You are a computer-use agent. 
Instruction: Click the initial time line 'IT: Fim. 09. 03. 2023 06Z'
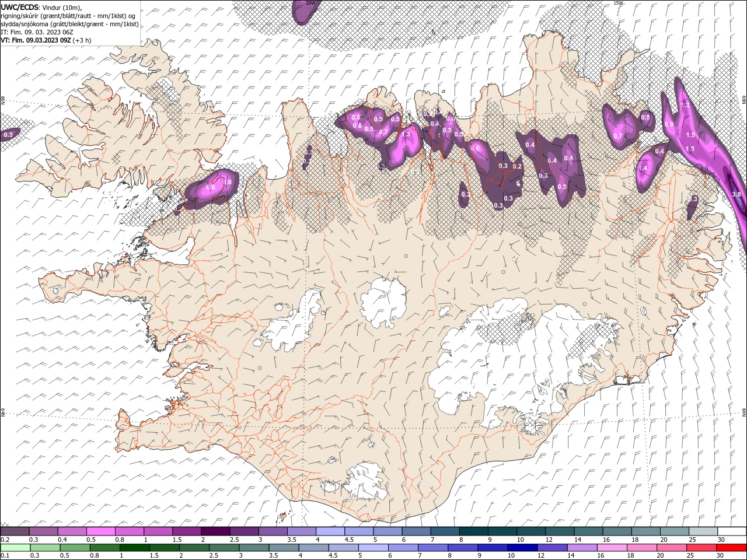pyautogui.click(x=37, y=32)
